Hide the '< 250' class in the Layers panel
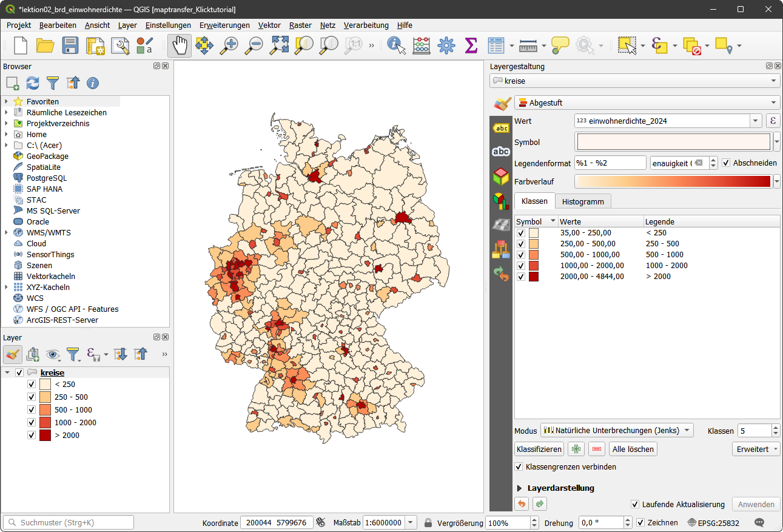This screenshot has height=532, width=783. (x=31, y=384)
